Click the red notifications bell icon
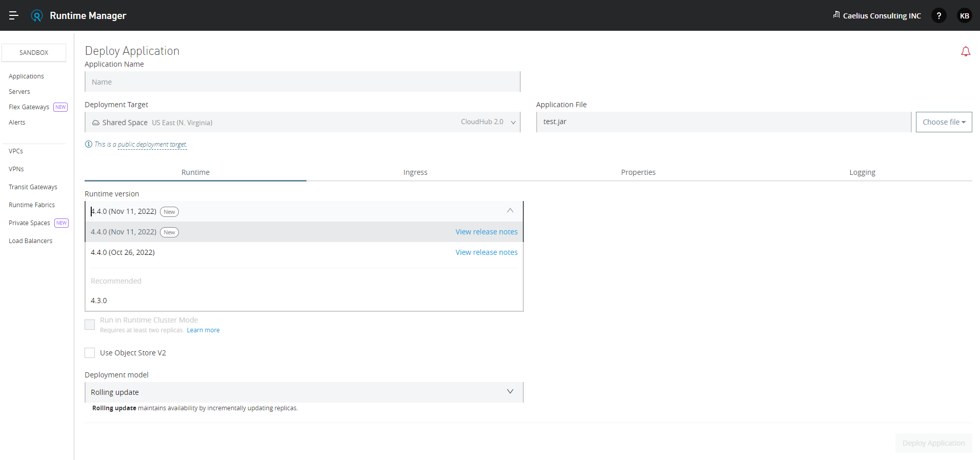Image resolution: width=980 pixels, height=460 pixels. point(966,51)
